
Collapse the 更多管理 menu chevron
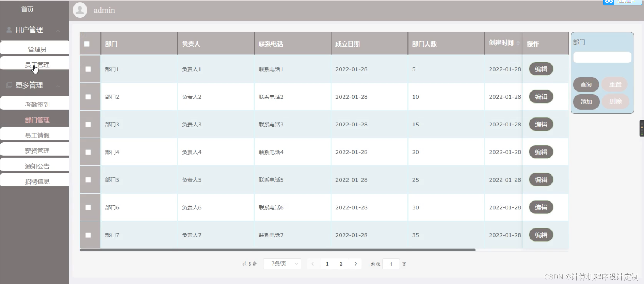tap(58, 86)
